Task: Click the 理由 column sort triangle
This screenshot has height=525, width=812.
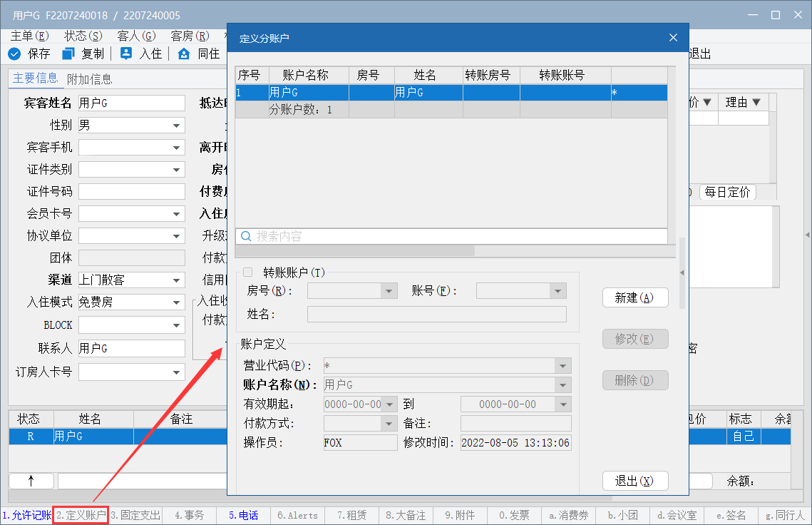Action: coord(756,102)
